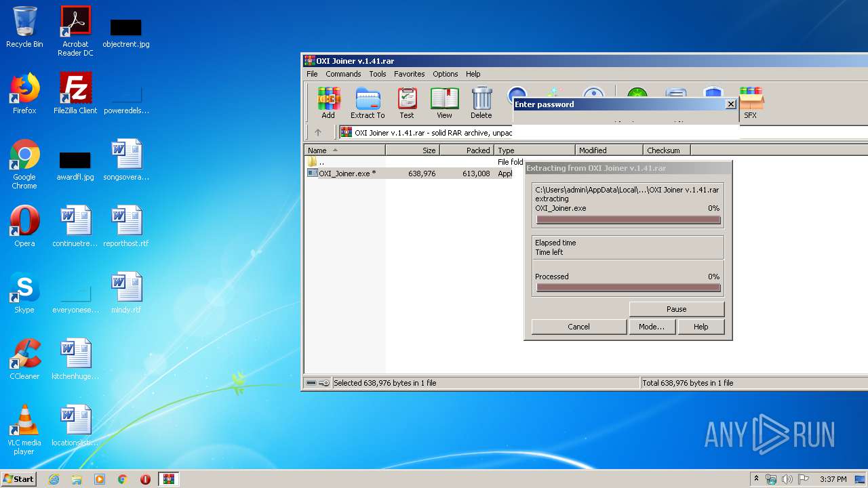Image resolution: width=868 pixels, height=488 pixels.
Task: Select the songsovera... document on desktop
Action: (126, 160)
